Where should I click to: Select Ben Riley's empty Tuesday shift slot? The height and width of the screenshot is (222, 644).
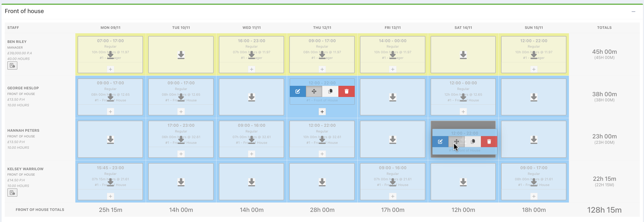tap(181, 55)
